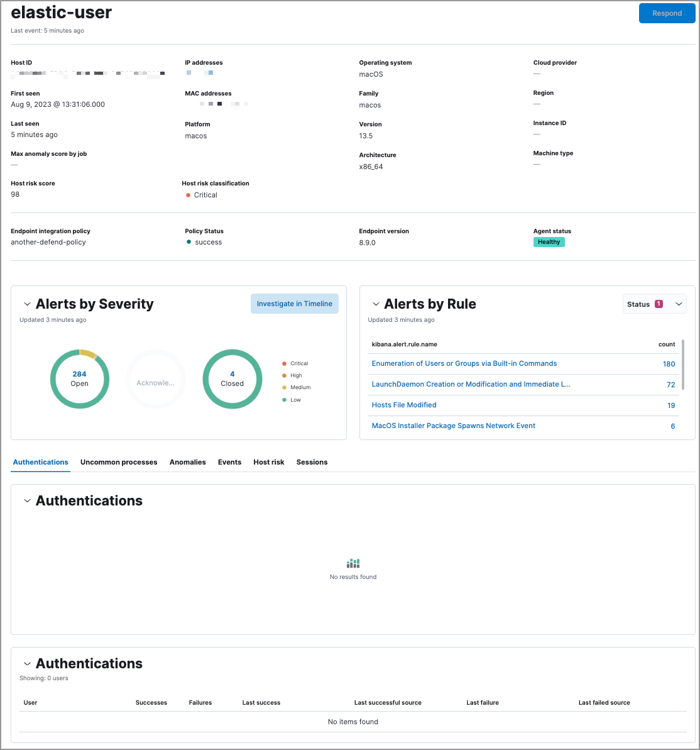Collapse the Alerts by Rule panel
Image resolution: width=700 pixels, height=750 pixels.
(x=376, y=304)
